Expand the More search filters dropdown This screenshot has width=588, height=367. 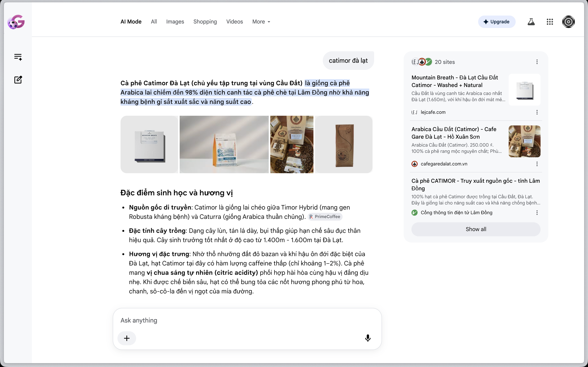click(261, 22)
